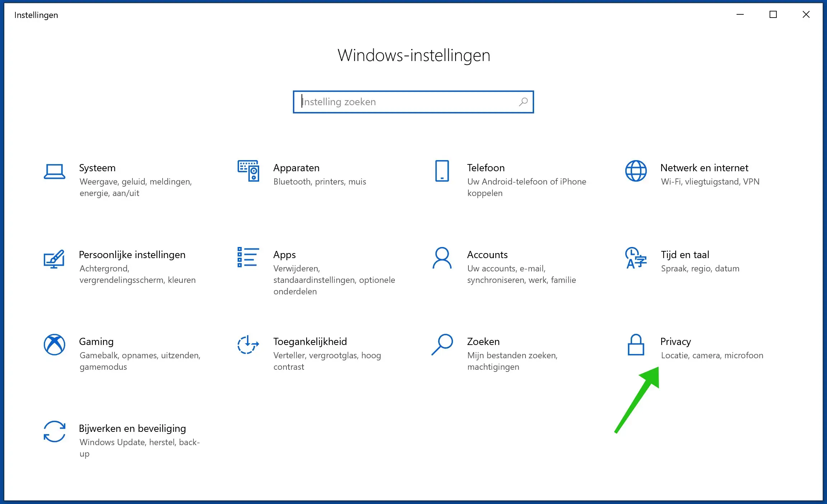Click the Zoeken magnifier icon
The image size is (827, 504).
tap(442, 345)
